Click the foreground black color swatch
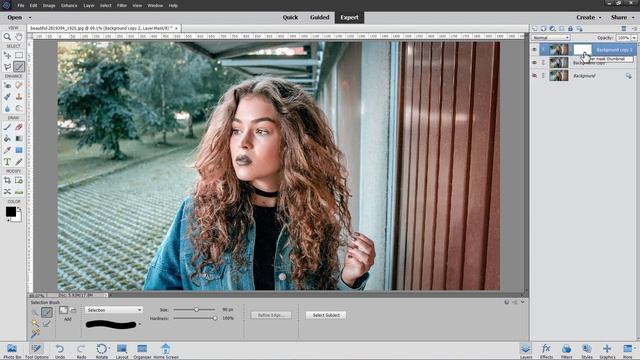The width and height of the screenshot is (640, 360). pyautogui.click(x=11, y=211)
